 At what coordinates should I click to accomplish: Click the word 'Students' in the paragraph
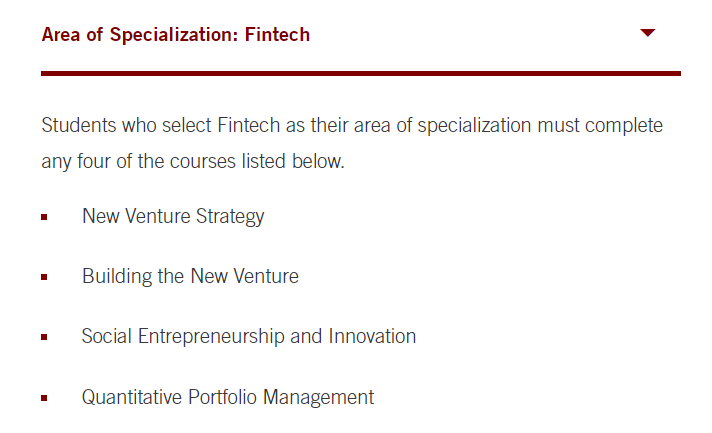tap(79, 125)
